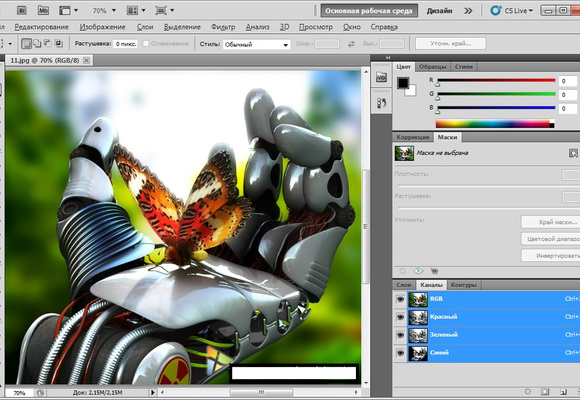Viewport: 580px width, 400px height.
Task: Open the Стиль dropdown showing Обычный
Action: click(256, 44)
